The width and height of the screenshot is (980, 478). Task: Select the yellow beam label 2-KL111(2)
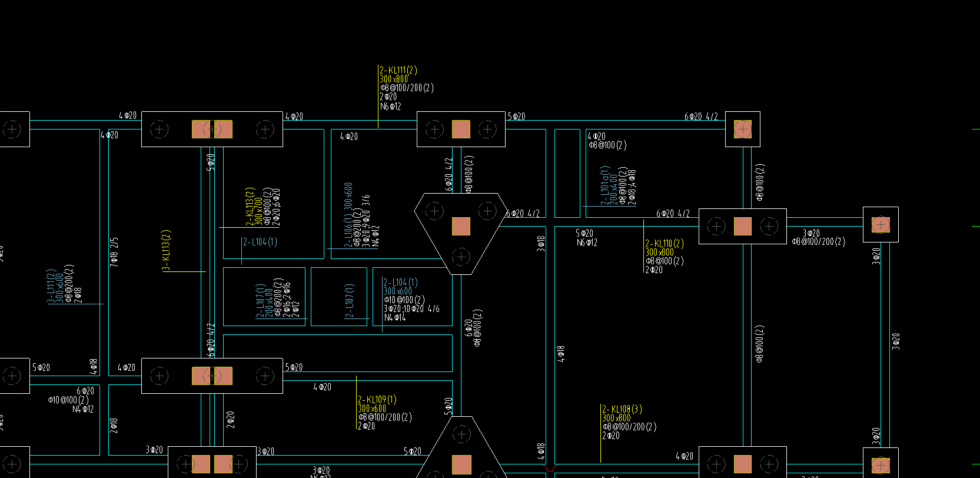click(x=398, y=70)
